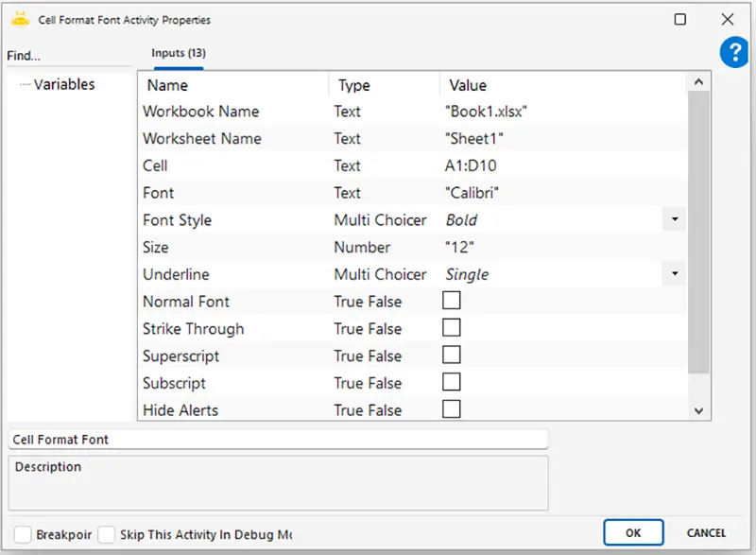Enable the Hide Alerts checkbox
The image size is (756, 555).
pos(452,408)
